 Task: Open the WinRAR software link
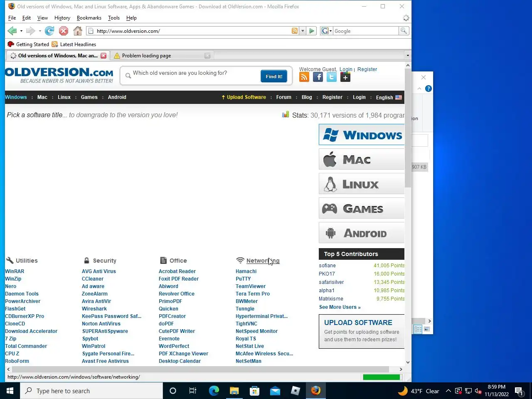coord(15,271)
